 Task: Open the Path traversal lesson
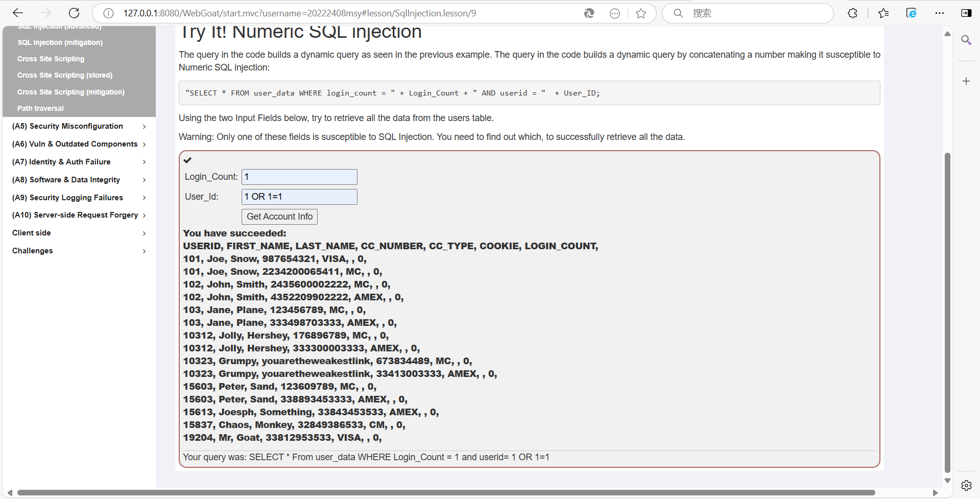[x=40, y=108]
